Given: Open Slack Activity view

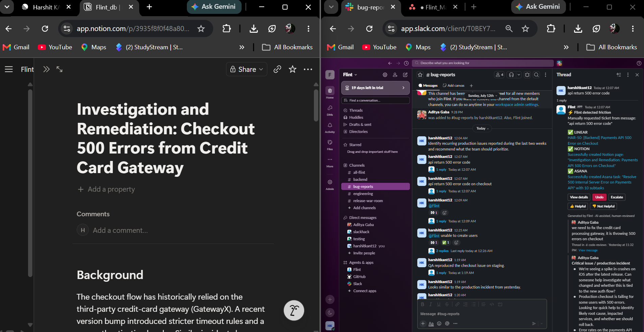Looking at the screenshot, I should pos(330,128).
